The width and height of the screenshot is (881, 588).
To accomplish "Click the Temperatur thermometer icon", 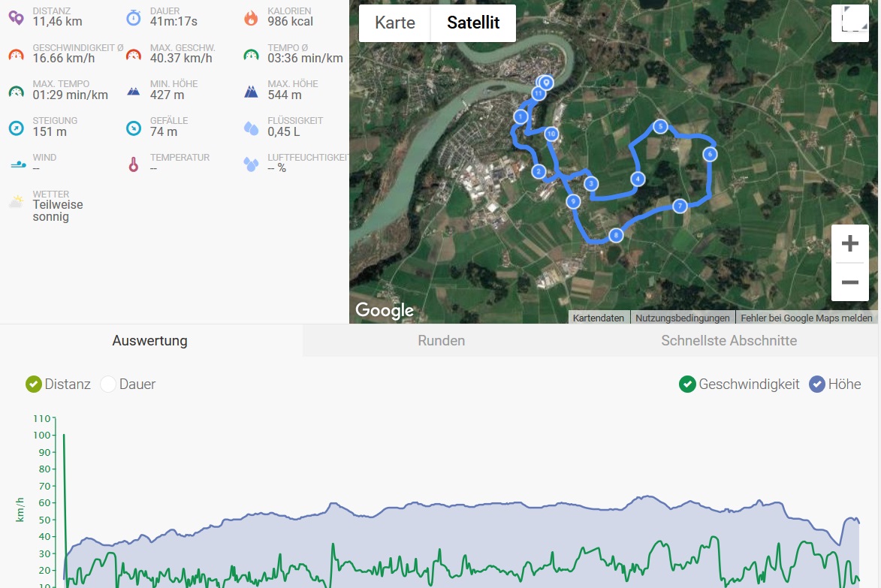I will tap(133, 164).
